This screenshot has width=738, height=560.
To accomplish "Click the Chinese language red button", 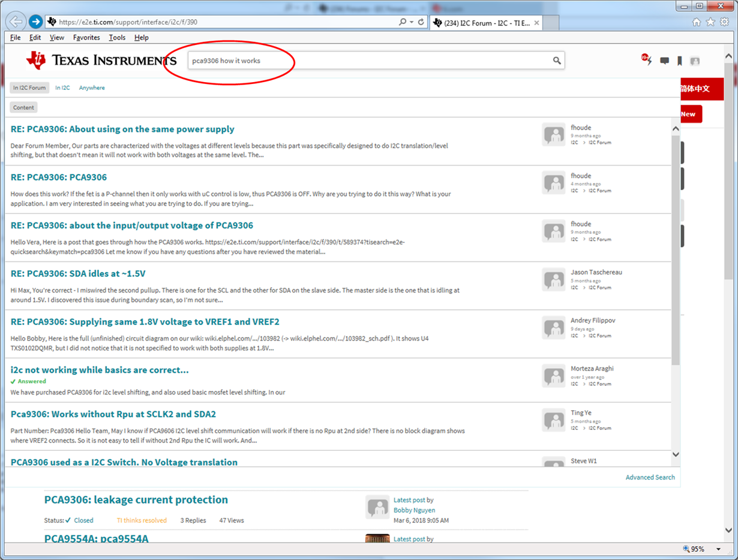I will click(702, 89).
